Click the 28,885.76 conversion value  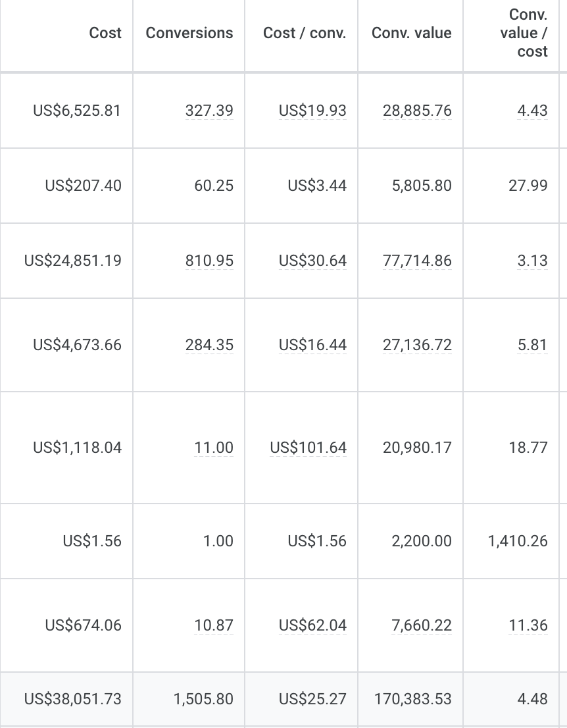pos(417,111)
